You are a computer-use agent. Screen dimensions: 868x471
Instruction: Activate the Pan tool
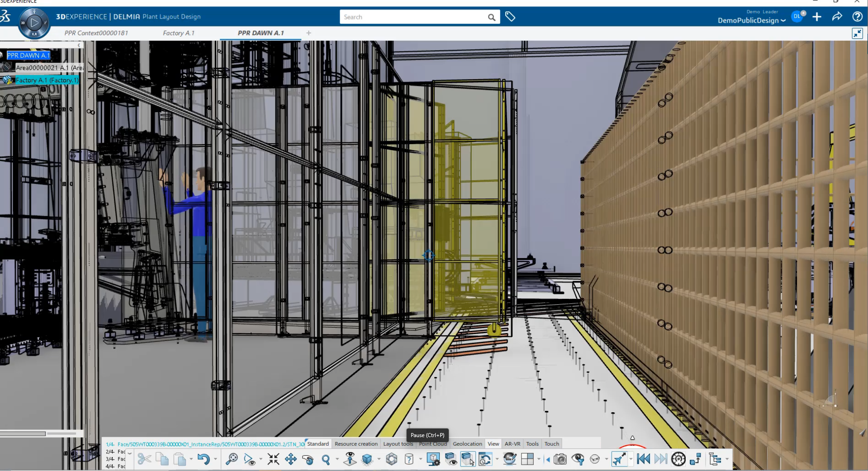click(x=291, y=459)
